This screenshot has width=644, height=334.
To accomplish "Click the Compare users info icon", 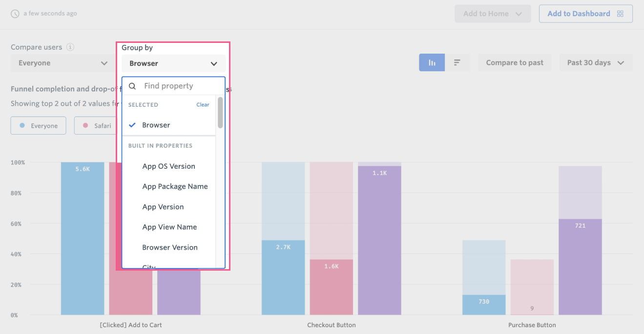I will pyautogui.click(x=70, y=47).
